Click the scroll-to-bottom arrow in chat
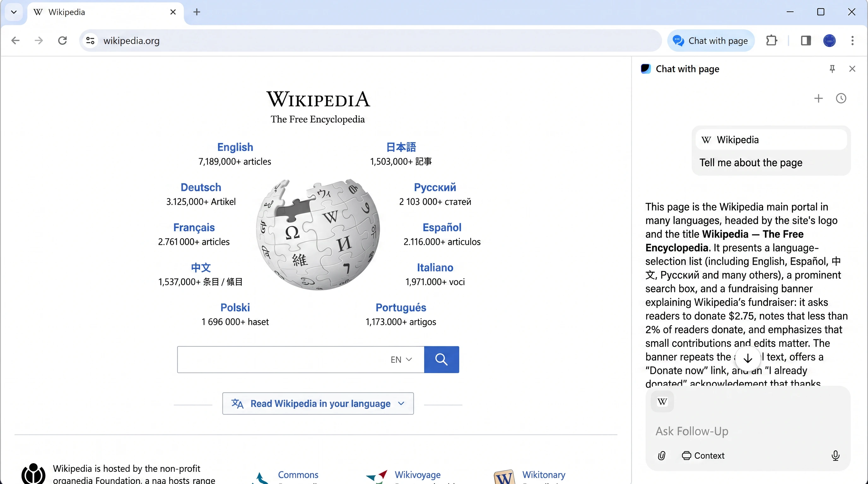 click(748, 359)
